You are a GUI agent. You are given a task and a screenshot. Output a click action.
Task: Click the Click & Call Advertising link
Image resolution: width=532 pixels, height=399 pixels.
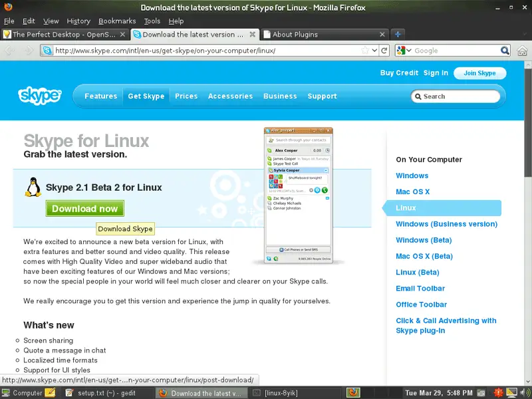tap(446, 326)
